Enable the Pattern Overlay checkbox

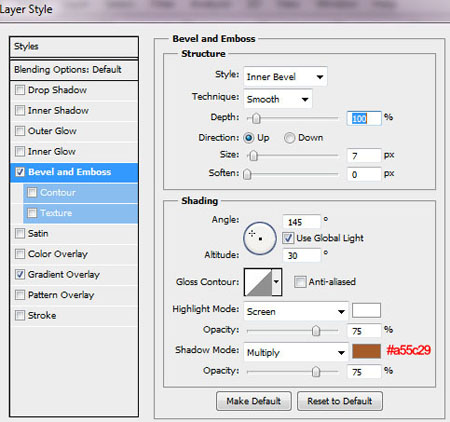pyautogui.click(x=20, y=295)
